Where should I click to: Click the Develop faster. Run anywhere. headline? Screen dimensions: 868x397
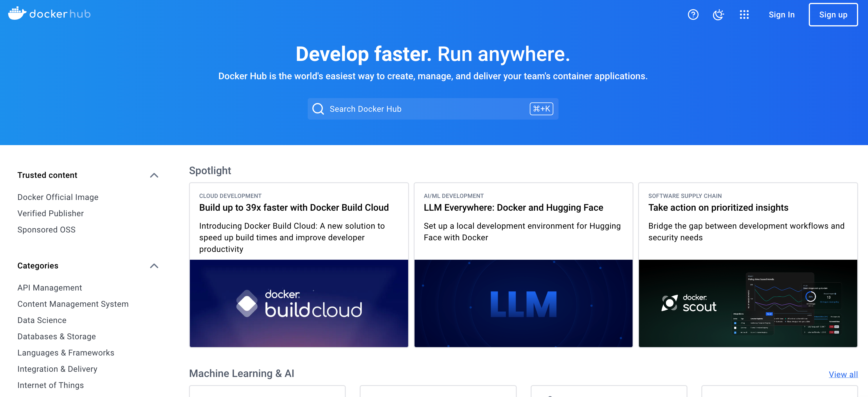(x=433, y=54)
